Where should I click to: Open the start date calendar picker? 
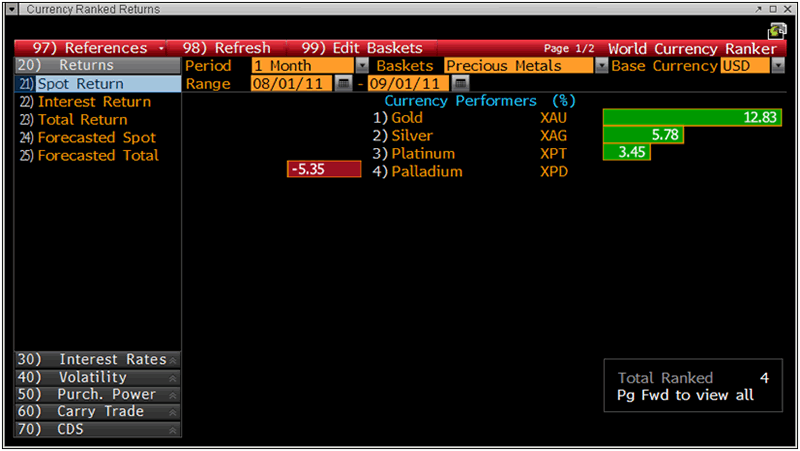tap(344, 84)
